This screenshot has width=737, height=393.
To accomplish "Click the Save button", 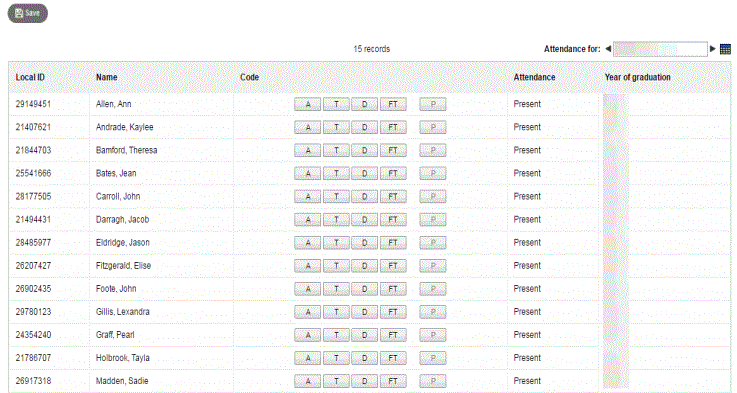I will pos(28,13).
